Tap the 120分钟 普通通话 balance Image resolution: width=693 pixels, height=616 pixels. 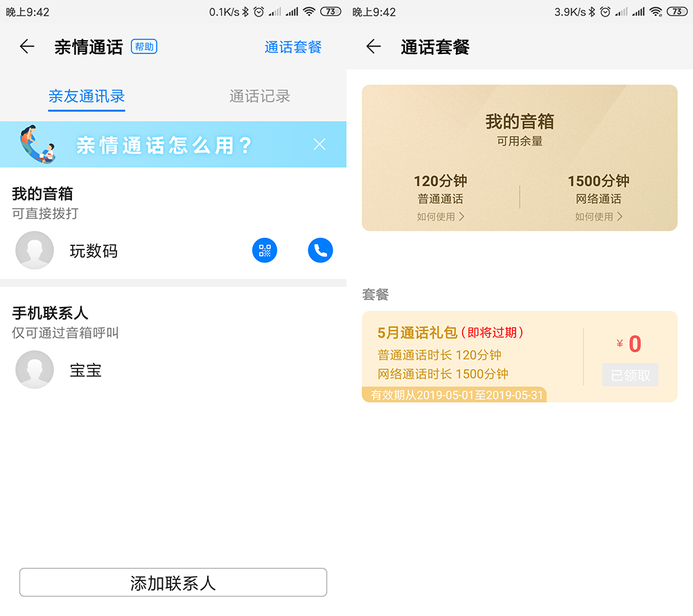[440, 188]
